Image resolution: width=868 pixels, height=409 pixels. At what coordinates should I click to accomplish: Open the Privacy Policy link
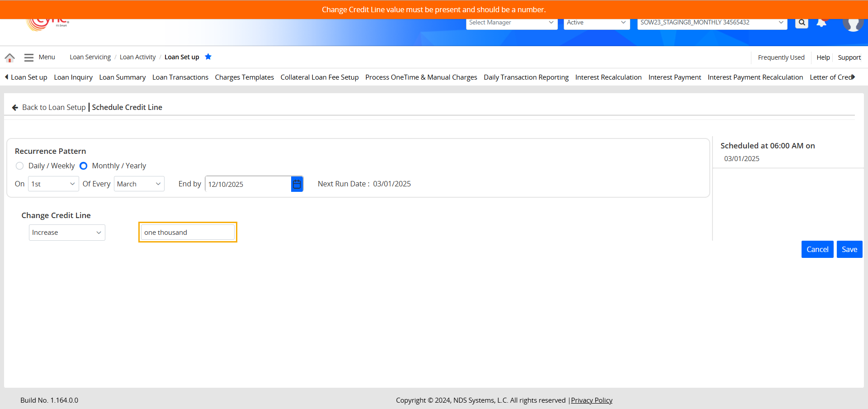591,400
